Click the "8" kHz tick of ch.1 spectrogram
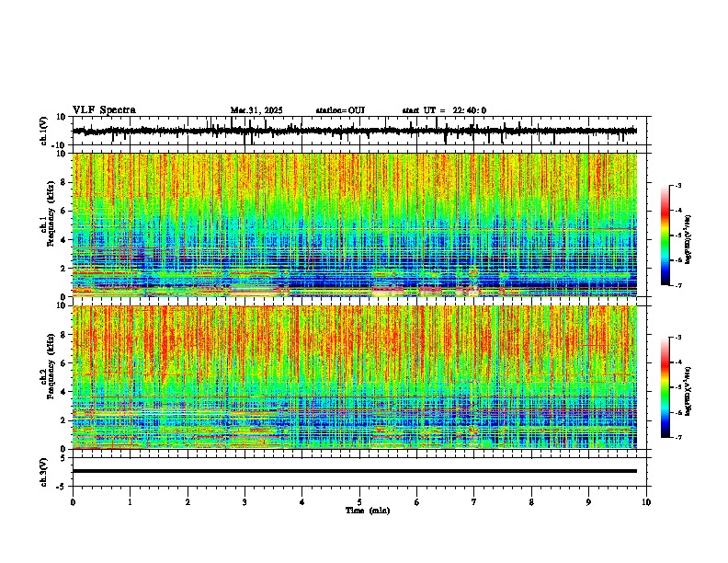Screen dimensions: 728x563 [x=64, y=182]
